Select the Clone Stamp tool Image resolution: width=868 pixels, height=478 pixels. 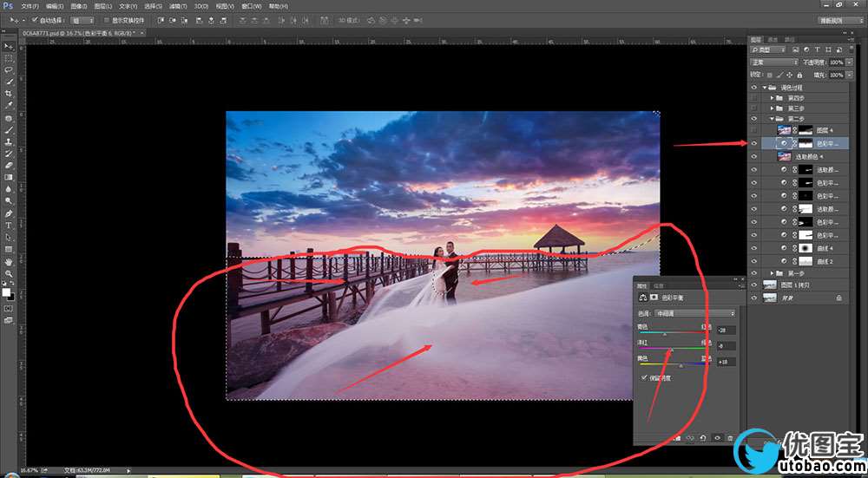[9, 142]
